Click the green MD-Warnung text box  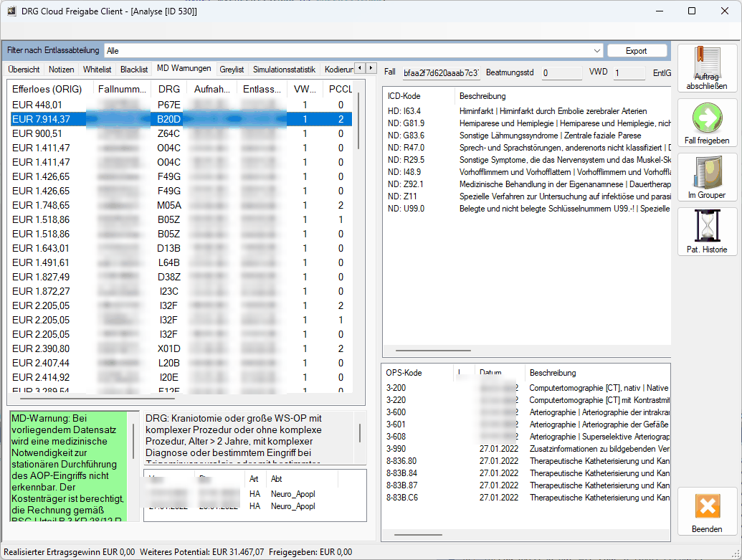[69, 467]
